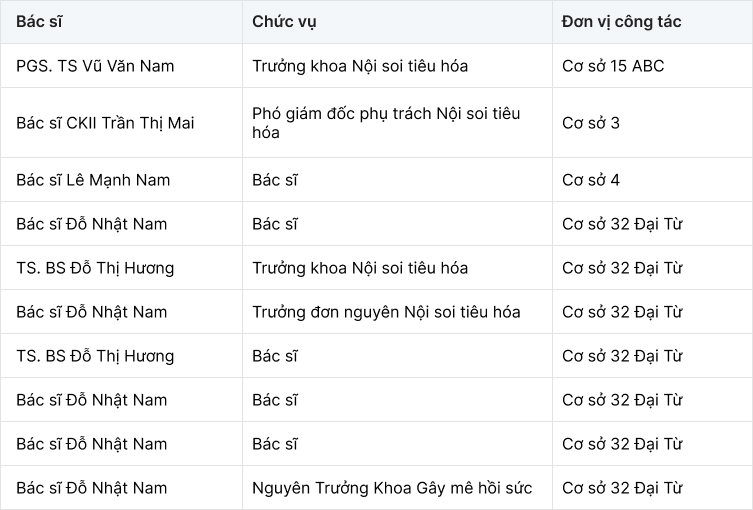This screenshot has width=753, height=510.
Task: Select the "Phó giám đốc phụ trách" cell
Action: pyautogui.click(x=386, y=123)
